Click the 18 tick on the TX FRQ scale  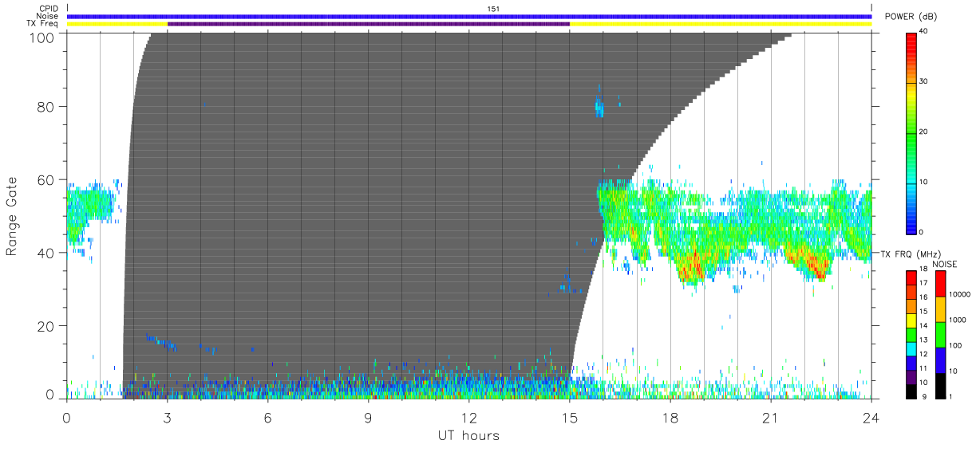[x=923, y=269]
